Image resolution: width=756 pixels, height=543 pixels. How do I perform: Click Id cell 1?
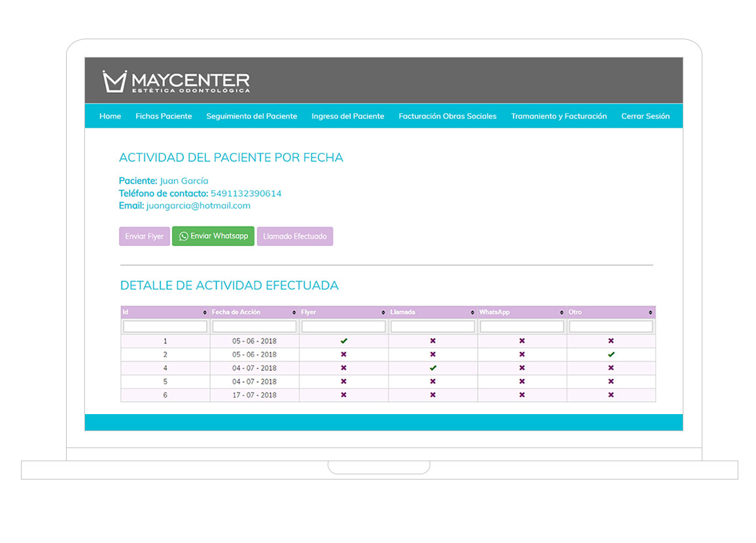click(165, 341)
